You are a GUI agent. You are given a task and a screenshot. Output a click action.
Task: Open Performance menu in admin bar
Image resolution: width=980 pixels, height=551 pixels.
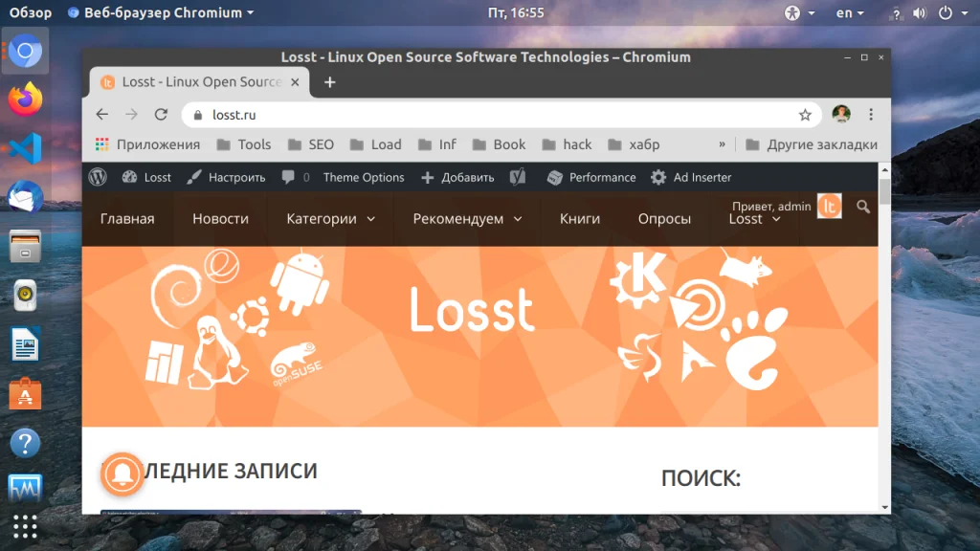click(591, 177)
